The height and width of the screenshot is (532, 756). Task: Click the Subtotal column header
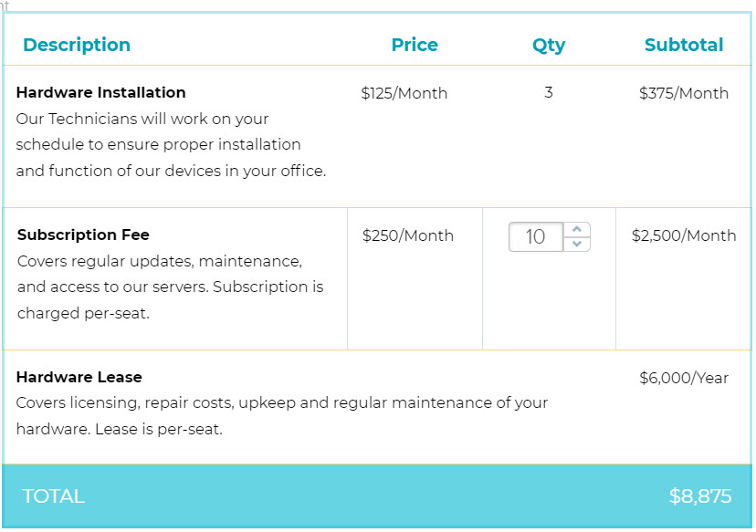684,45
